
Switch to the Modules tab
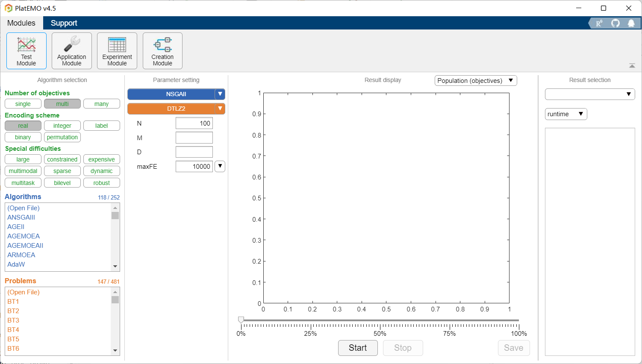click(21, 23)
